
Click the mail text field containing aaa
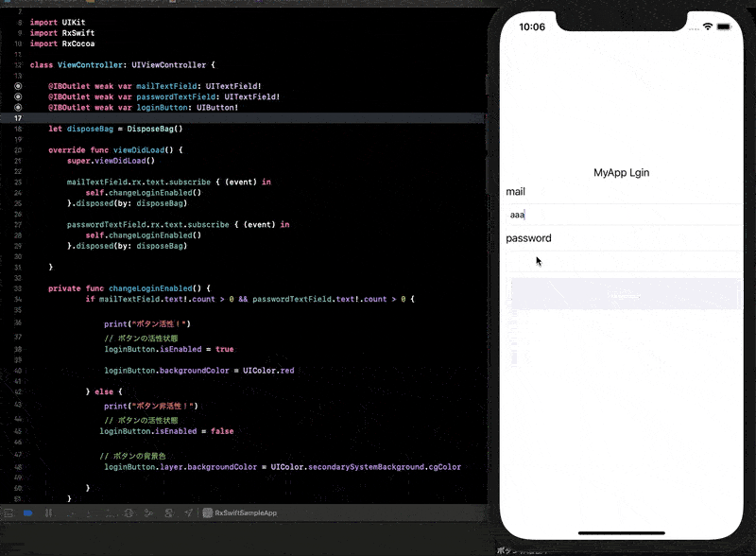click(x=625, y=215)
